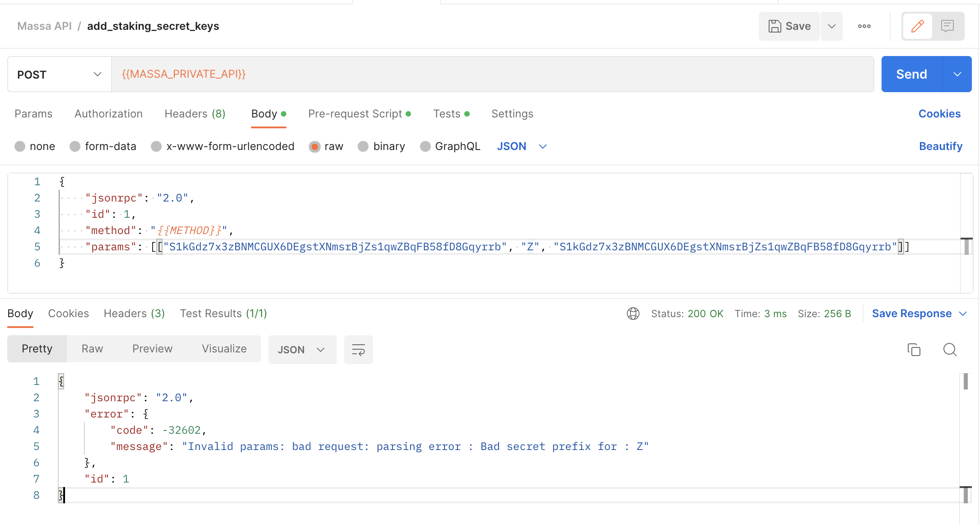This screenshot has height=525, width=980.
Task: Click the pencil edit icon near top right
Action: click(x=917, y=26)
